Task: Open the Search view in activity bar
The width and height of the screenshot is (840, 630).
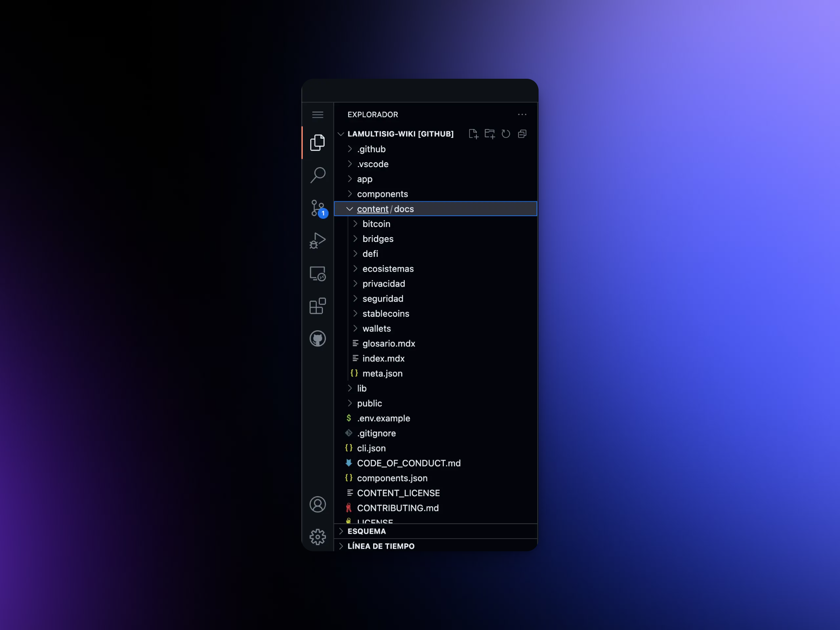Action: pyautogui.click(x=318, y=175)
